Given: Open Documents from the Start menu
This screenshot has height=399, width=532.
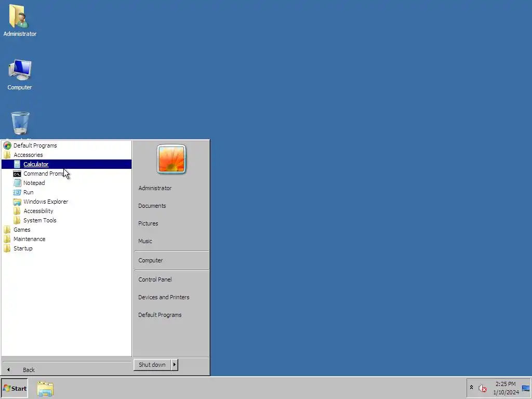Looking at the screenshot, I should (152, 206).
